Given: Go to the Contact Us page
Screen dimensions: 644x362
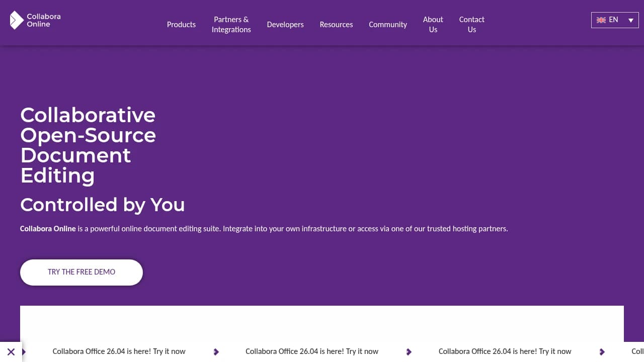Looking at the screenshot, I should tap(472, 24).
